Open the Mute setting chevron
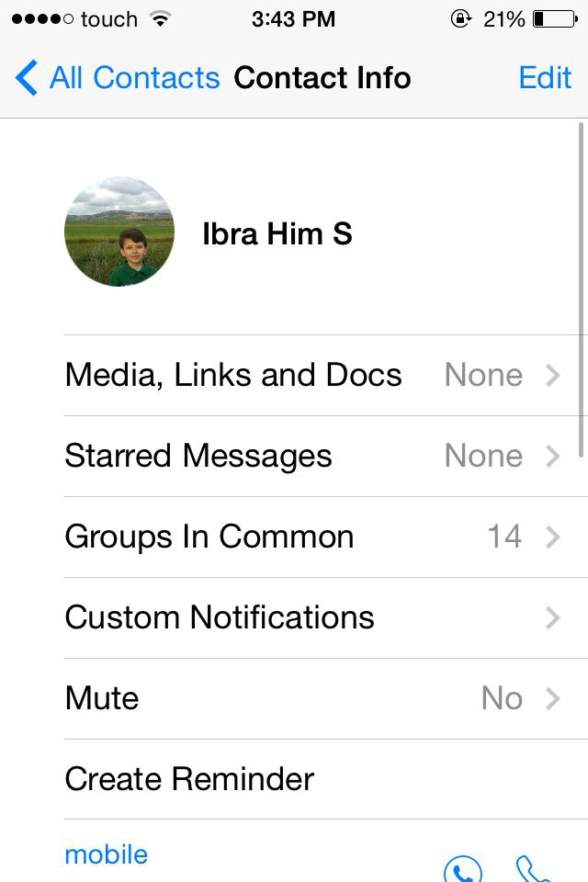588x882 pixels. pos(552,698)
